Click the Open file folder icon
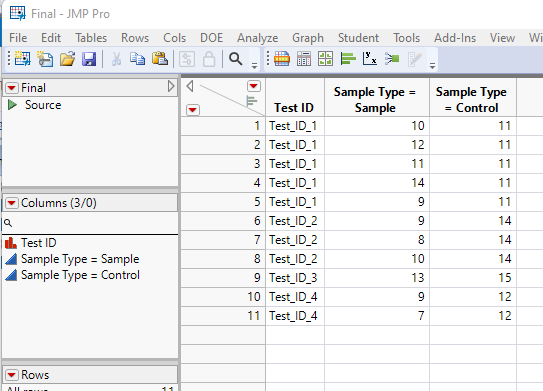 click(x=67, y=59)
